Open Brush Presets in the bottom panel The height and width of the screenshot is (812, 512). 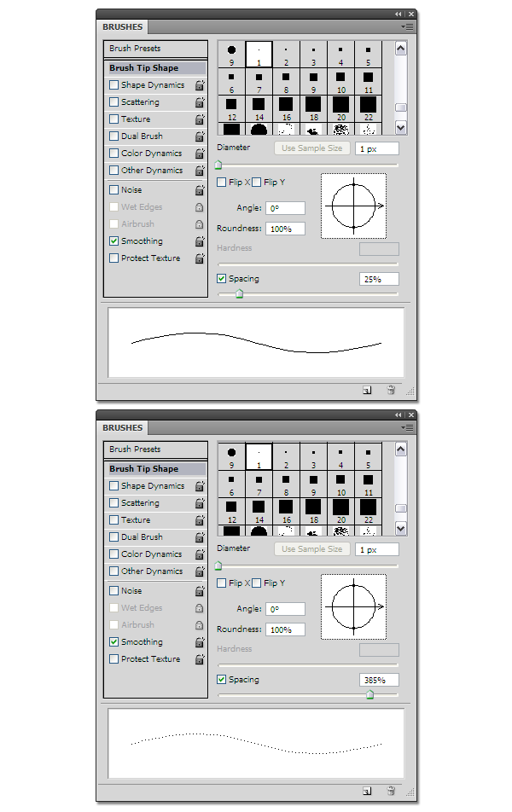click(155, 449)
